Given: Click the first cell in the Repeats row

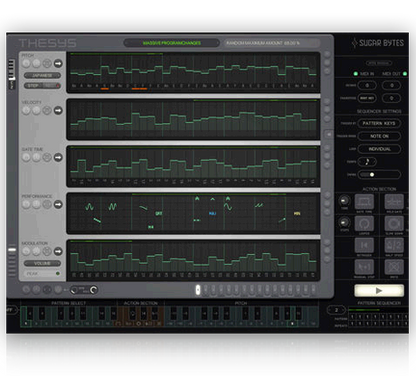Looking at the screenshot, I should pos(352,323).
